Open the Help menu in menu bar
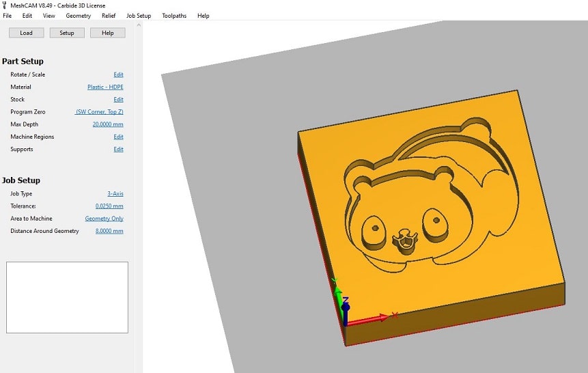Image resolution: width=588 pixels, height=373 pixels. [204, 16]
